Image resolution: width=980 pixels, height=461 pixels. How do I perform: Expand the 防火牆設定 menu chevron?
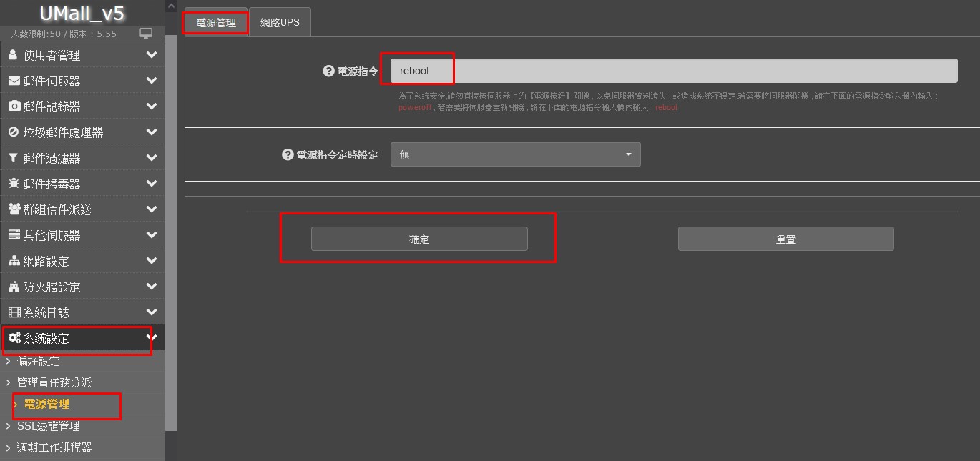point(151,287)
